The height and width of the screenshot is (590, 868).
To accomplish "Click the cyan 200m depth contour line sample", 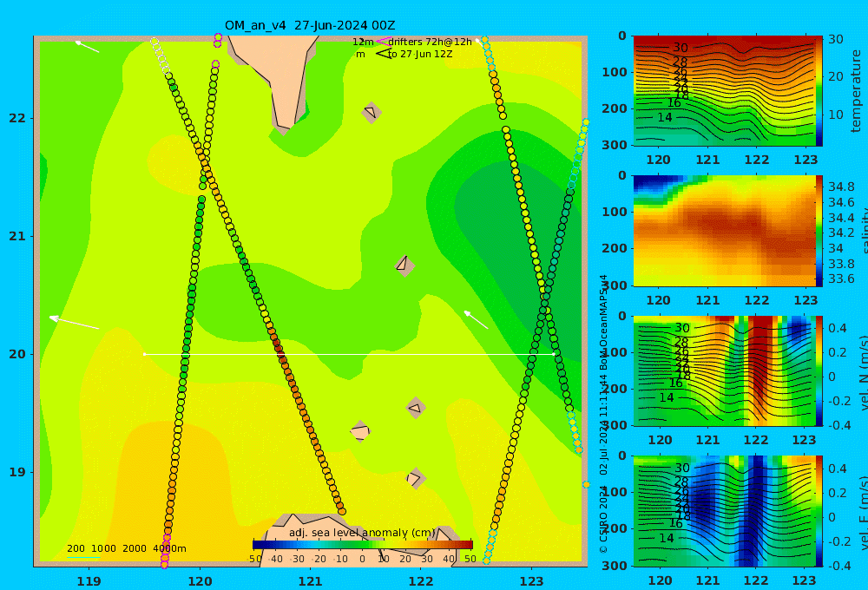I will click(83, 557).
